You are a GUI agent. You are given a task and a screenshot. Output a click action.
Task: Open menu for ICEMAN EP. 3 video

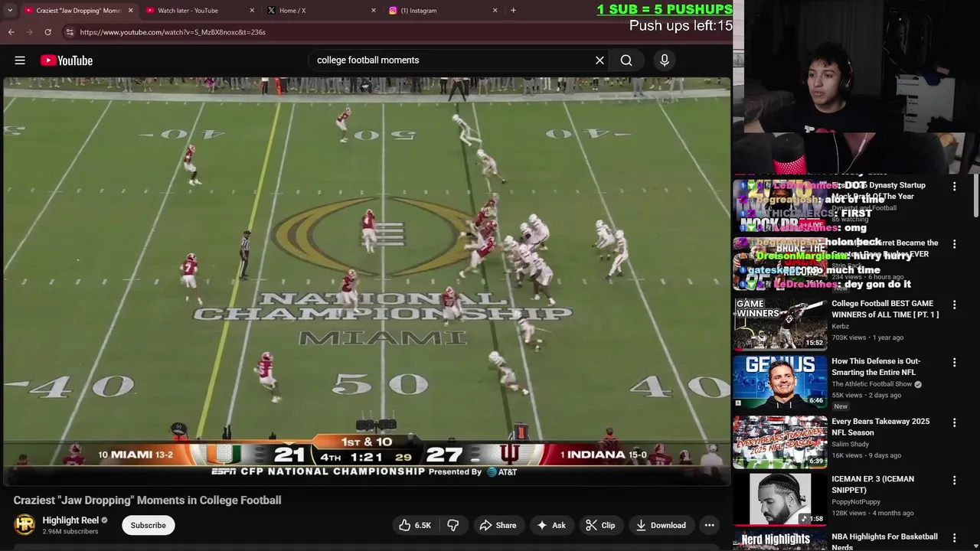pyautogui.click(x=954, y=480)
